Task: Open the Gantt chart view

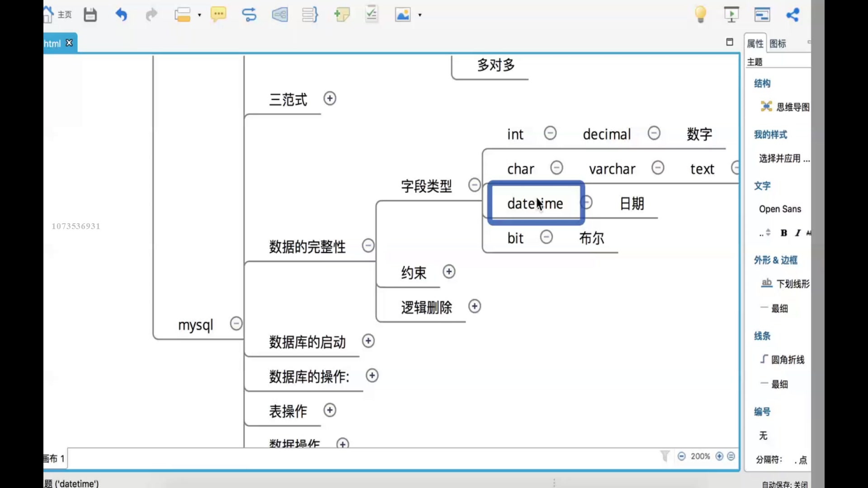Action: coord(762,15)
